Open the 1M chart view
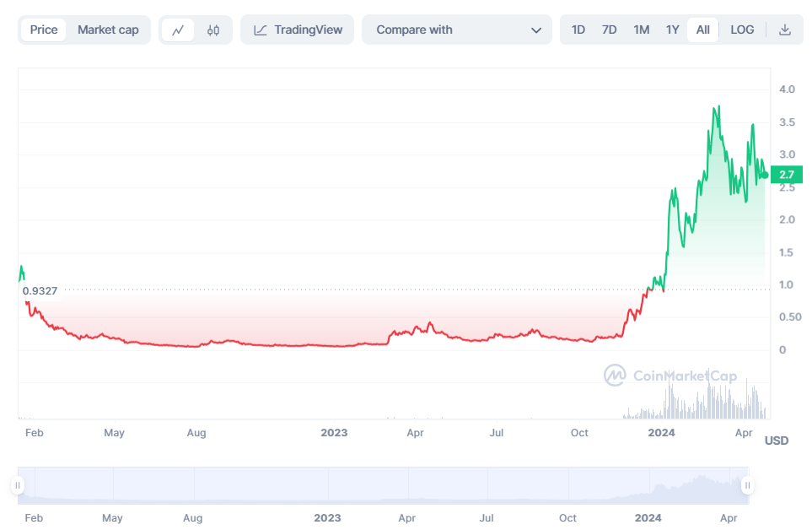 tap(641, 30)
